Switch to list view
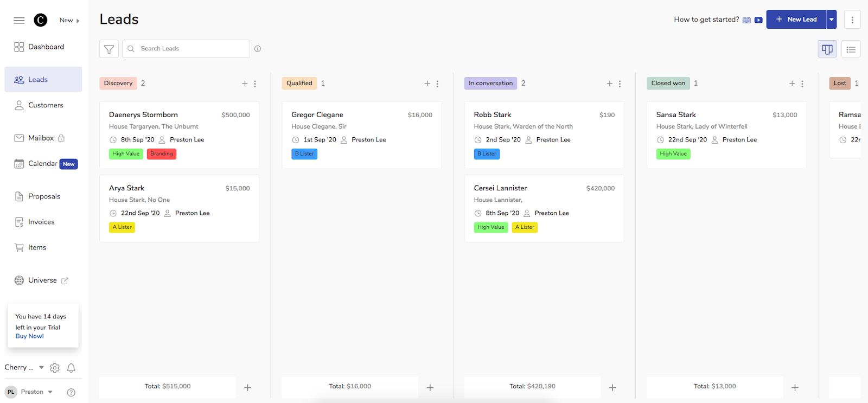 [x=851, y=49]
